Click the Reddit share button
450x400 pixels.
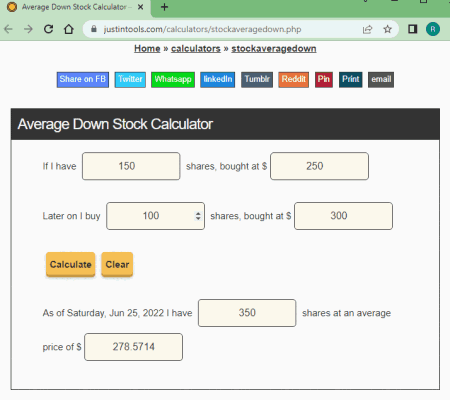(x=293, y=80)
